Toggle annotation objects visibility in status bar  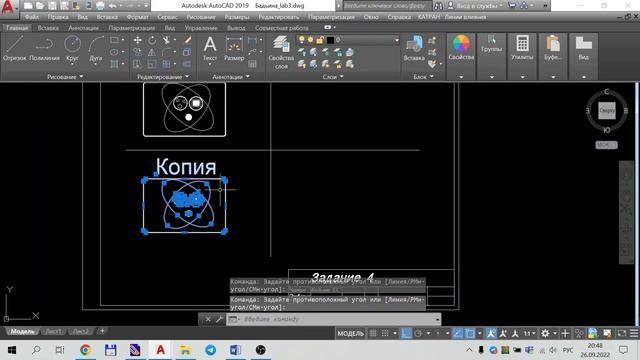tap(491, 333)
